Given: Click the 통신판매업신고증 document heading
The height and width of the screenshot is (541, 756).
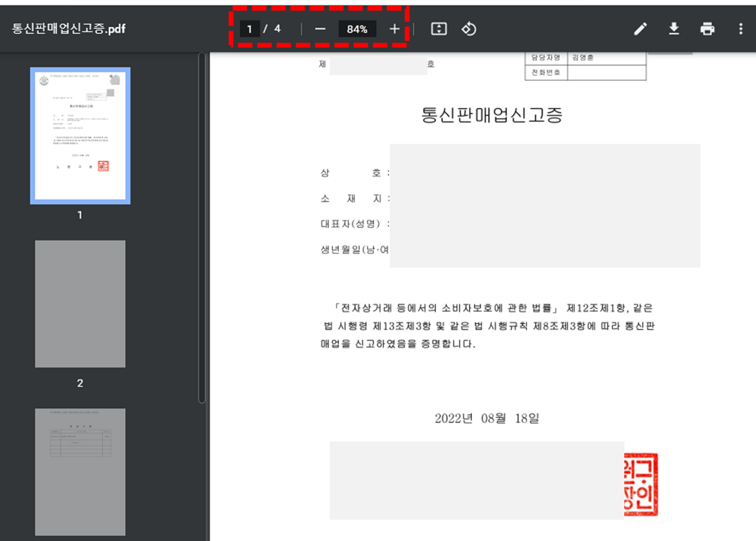Looking at the screenshot, I should pyautogui.click(x=491, y=115).
